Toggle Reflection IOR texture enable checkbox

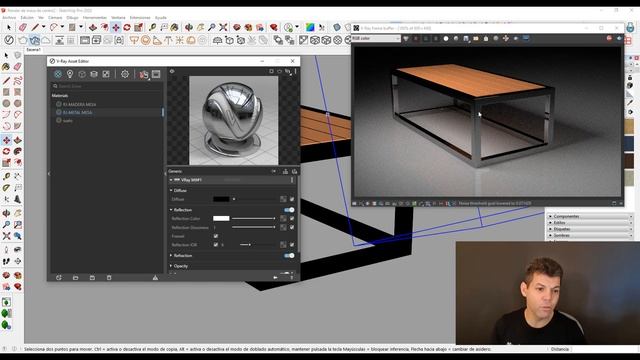tap(292, 245)
